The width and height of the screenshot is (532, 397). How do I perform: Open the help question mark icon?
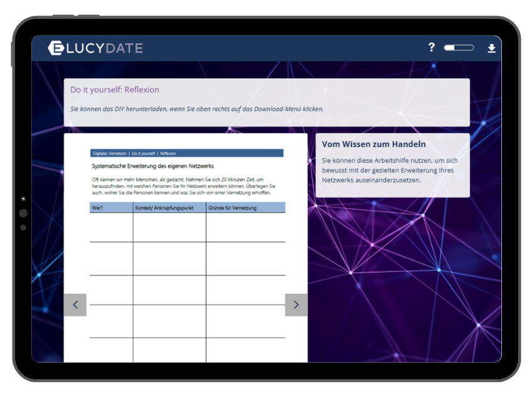(431, 48)
